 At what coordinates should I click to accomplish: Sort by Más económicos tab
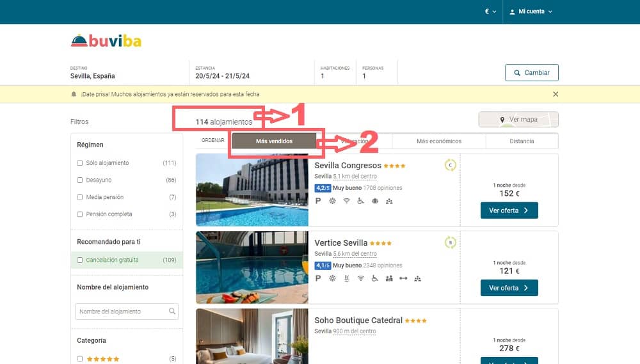[x=439, y=141]
